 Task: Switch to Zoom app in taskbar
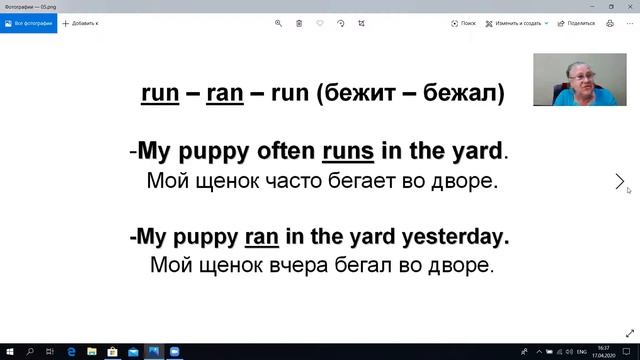[x=175, y=351]
